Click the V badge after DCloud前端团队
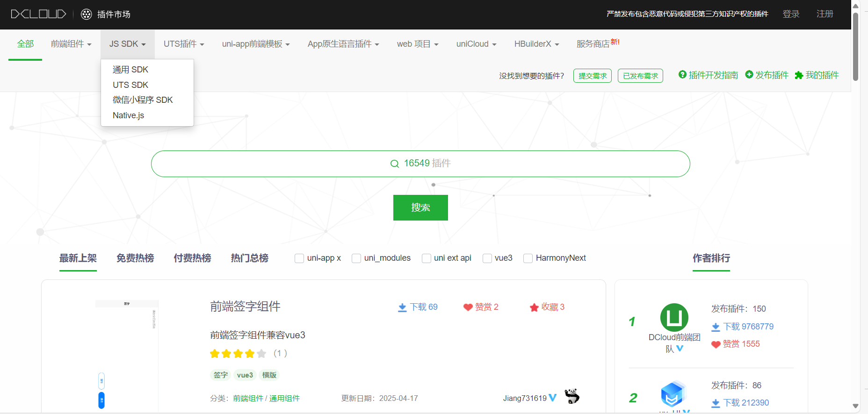The width and height of the screenshot is (868, 414). point(680,349)
